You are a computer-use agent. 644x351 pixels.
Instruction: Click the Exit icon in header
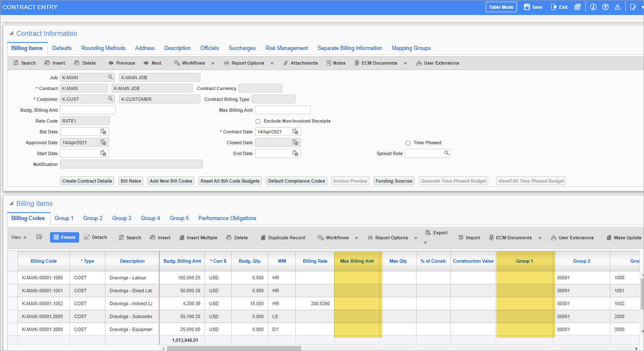click(554, 7)
